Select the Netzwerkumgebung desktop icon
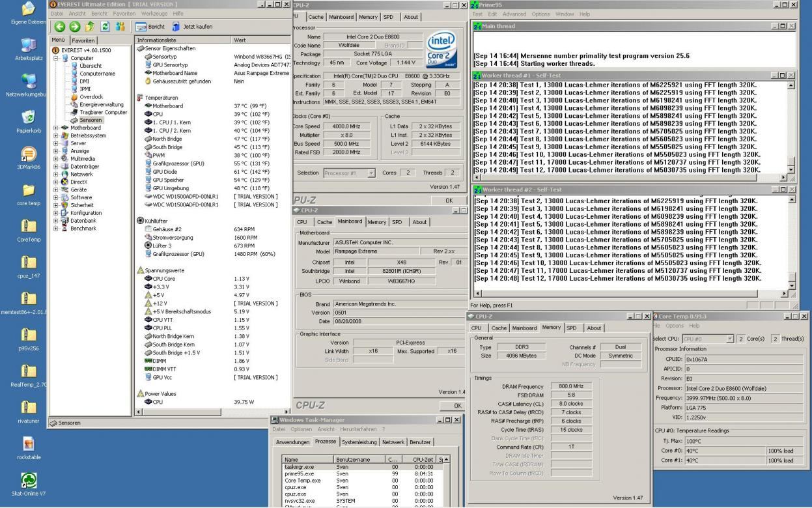Image resolution: width=812 pixels, height=508 pixels. [29, 85]
